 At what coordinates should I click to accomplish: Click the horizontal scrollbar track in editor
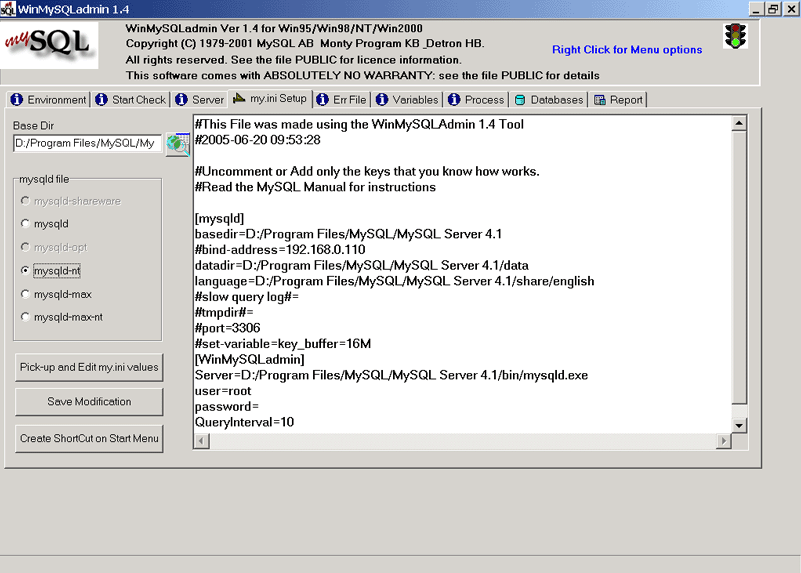[x=462, y=441]
